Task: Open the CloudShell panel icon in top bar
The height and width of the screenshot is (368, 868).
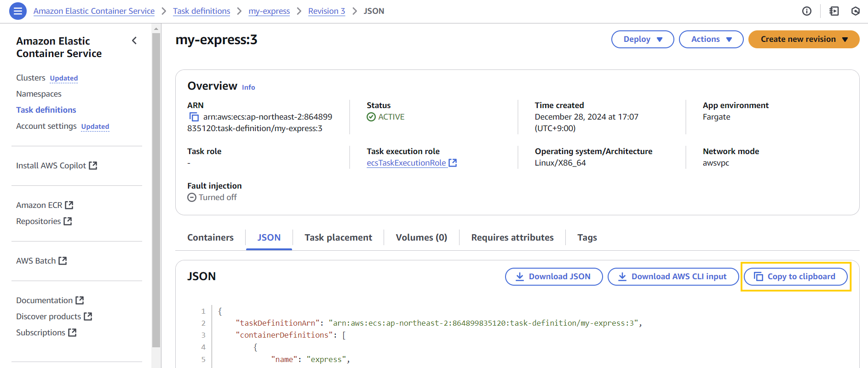Action: [834, 11]
